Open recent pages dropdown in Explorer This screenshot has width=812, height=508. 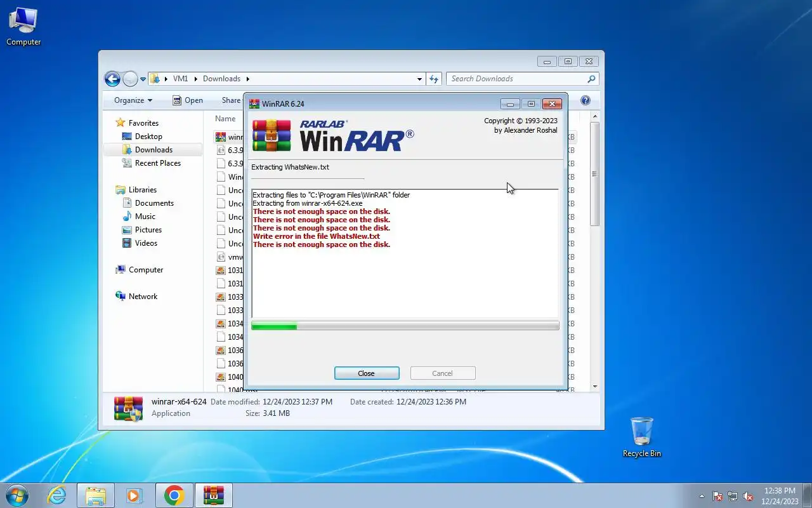click(143, 79)
